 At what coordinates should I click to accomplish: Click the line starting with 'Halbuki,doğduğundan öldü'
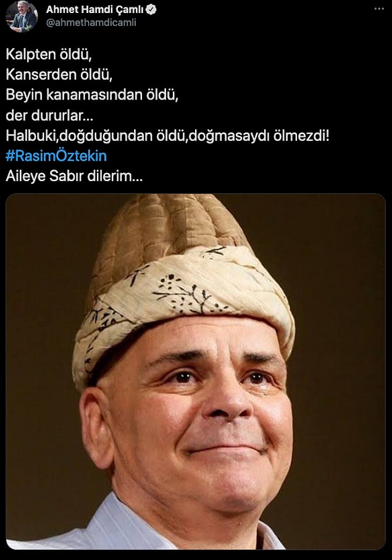(168, 136)
